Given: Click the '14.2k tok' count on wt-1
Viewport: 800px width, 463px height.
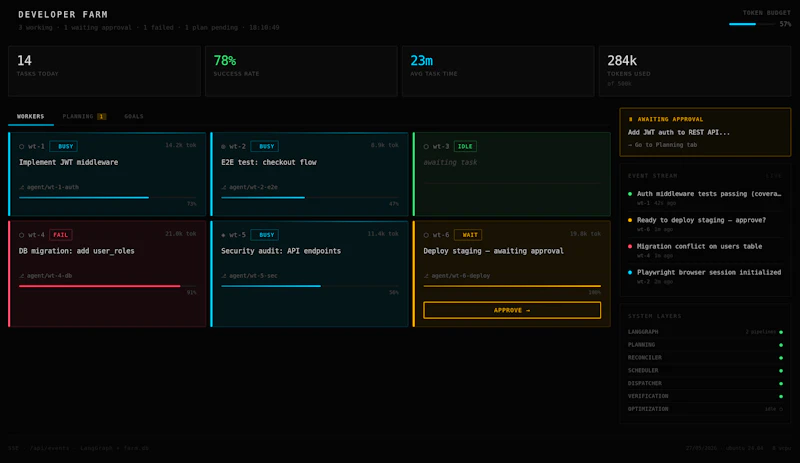Looking at the screenshot, I should click(x=181, y=145).
